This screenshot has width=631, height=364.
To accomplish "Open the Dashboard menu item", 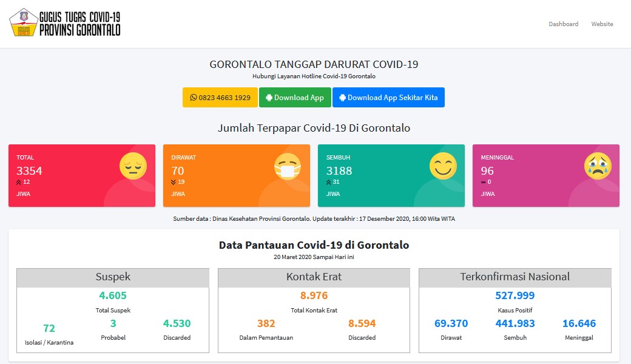I will pyautogui.click(x=563, y=24).
